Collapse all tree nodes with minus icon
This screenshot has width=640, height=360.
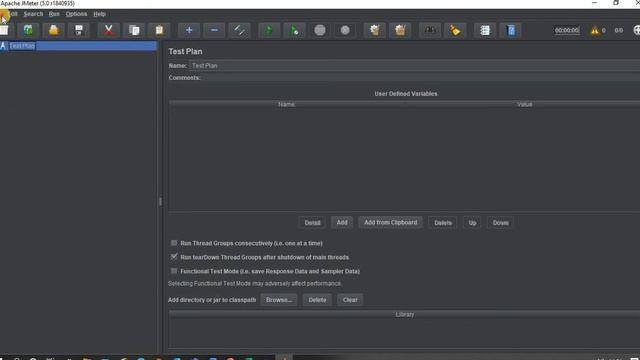pos(214,30)
